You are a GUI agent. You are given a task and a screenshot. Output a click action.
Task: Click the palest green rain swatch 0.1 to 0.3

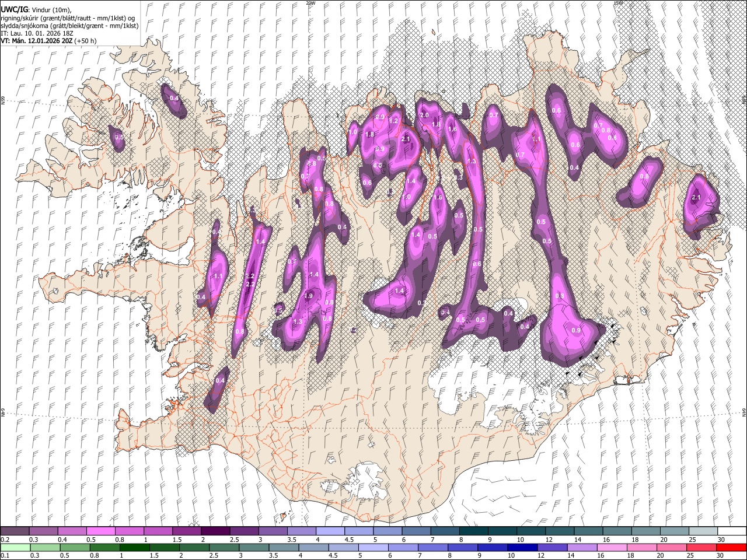(15, 547)
